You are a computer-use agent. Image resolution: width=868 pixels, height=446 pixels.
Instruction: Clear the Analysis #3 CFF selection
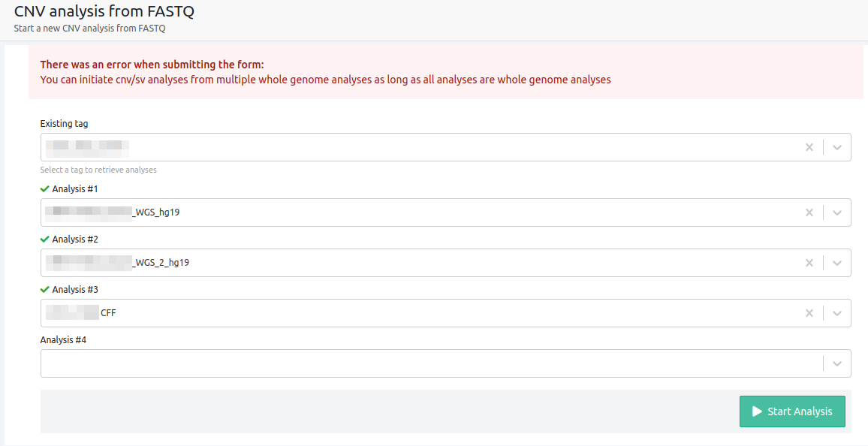809,313
